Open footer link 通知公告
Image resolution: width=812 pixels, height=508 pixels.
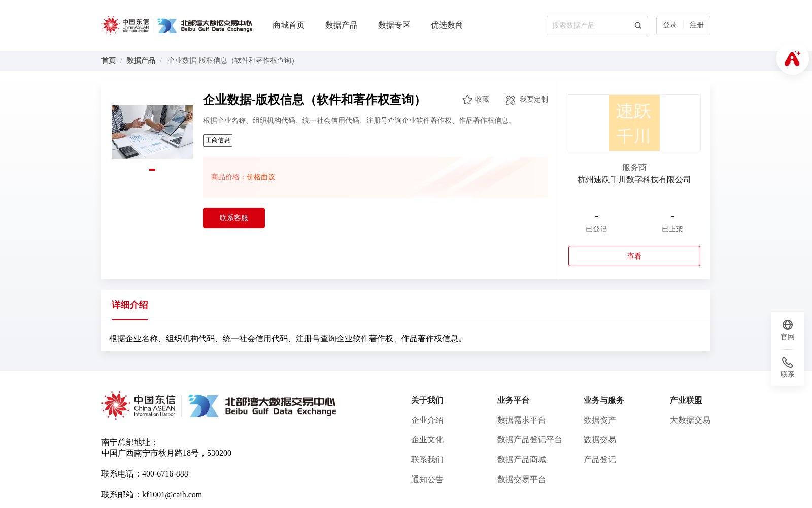click(427, 480)
